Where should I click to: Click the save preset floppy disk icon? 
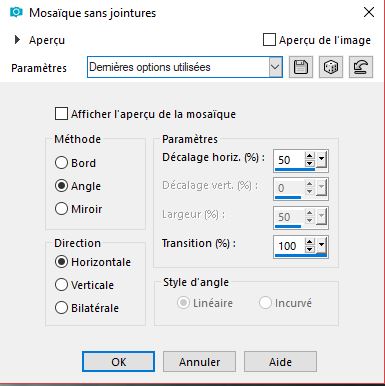pos(301,67)
